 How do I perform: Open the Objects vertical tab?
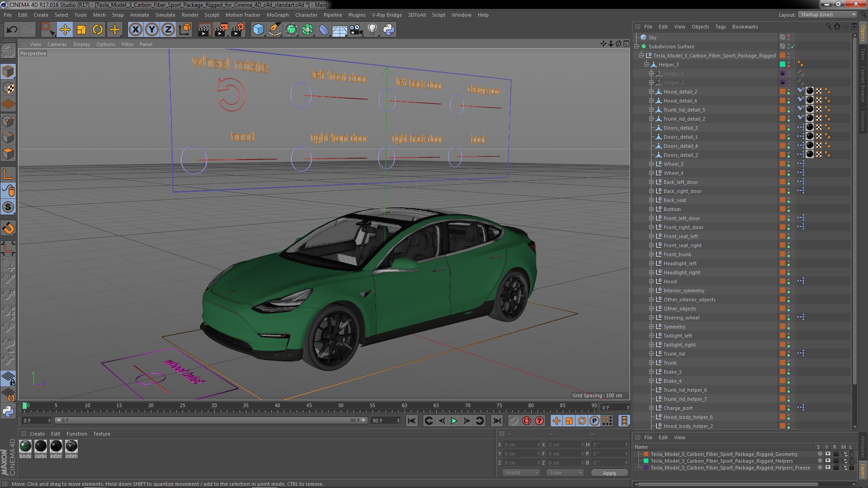[x=863, y=33]
